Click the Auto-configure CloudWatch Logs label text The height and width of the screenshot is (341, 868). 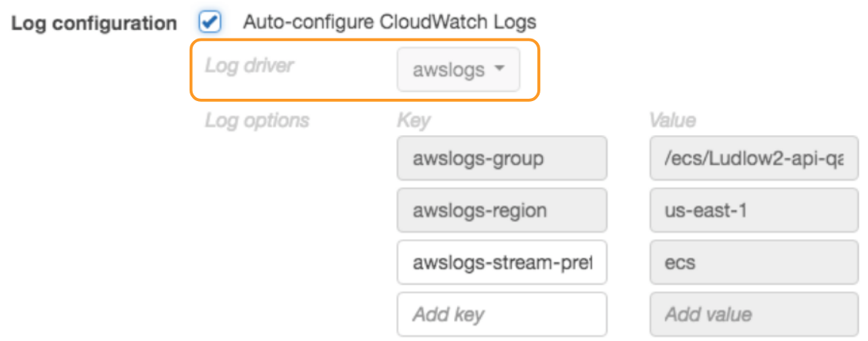point(389,22)
